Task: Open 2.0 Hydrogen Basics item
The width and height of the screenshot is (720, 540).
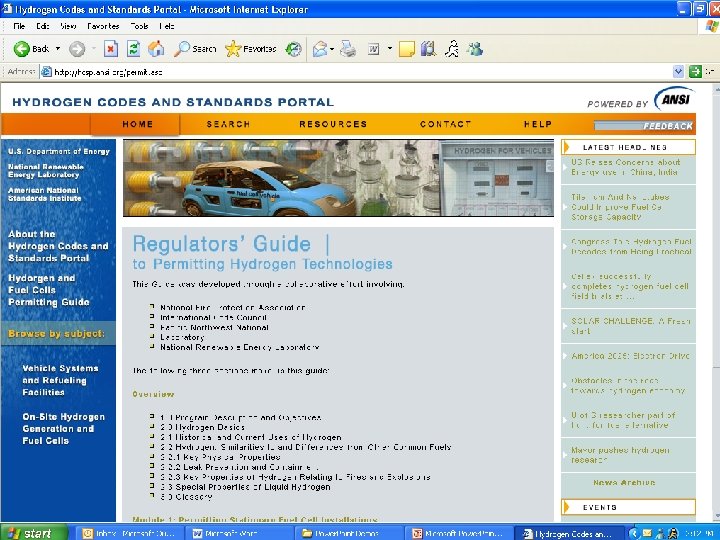Action: click(202, 428)
